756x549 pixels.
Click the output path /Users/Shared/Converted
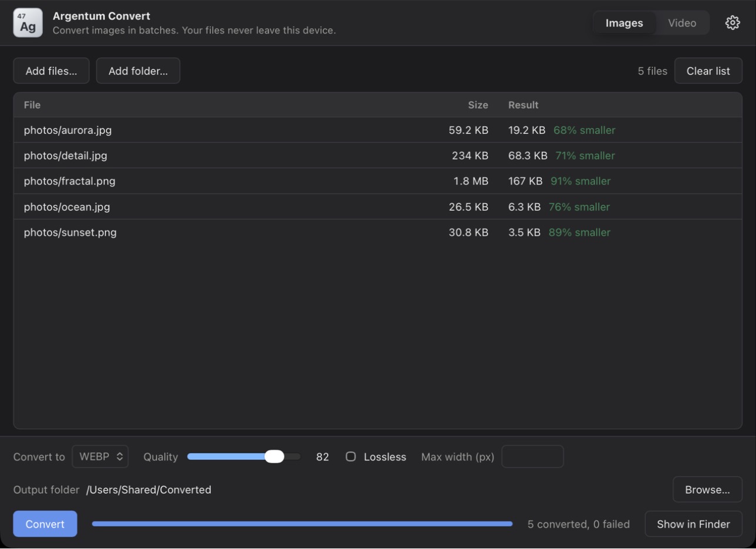pyautogui.click(x=148, y=490)
